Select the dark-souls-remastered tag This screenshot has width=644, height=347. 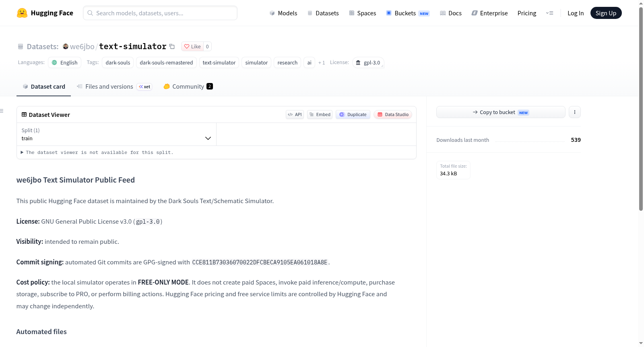(x=166, y=62)
